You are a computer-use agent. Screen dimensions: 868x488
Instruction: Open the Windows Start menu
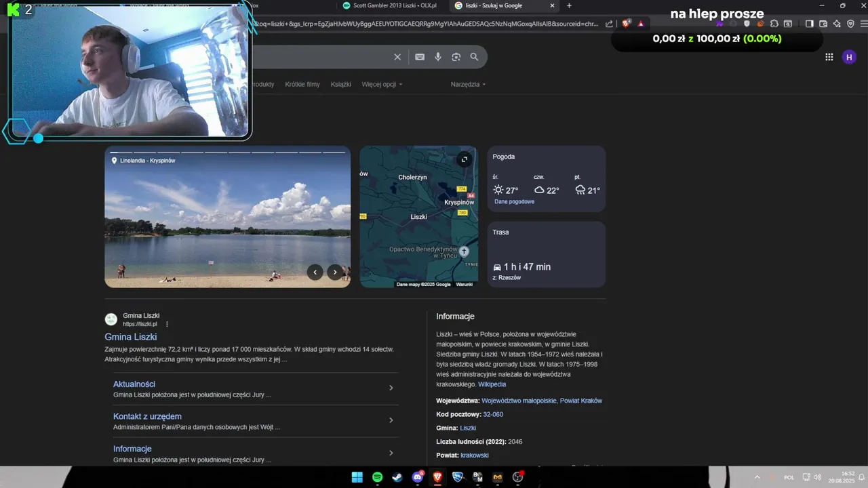click(x=357, y=477)
